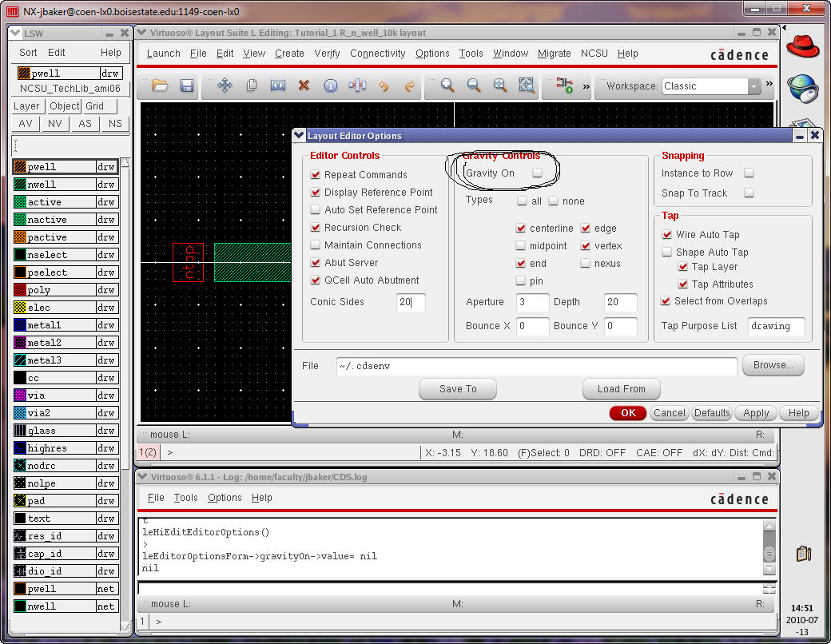The width and height of the screenshot is (831, 644).
Task: Click the Undo arrow icon
Action: coord(383,86)
